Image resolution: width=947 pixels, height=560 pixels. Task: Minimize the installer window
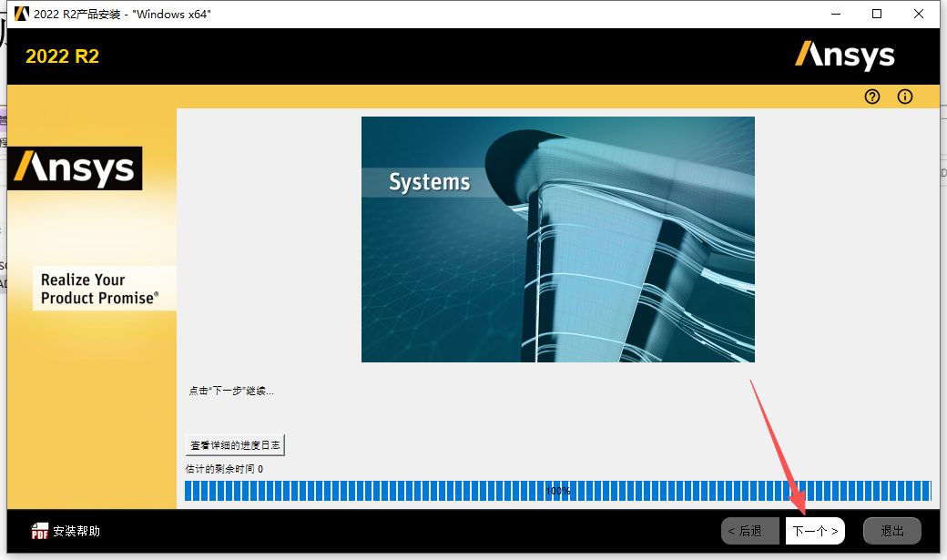(x=835, y=14)
